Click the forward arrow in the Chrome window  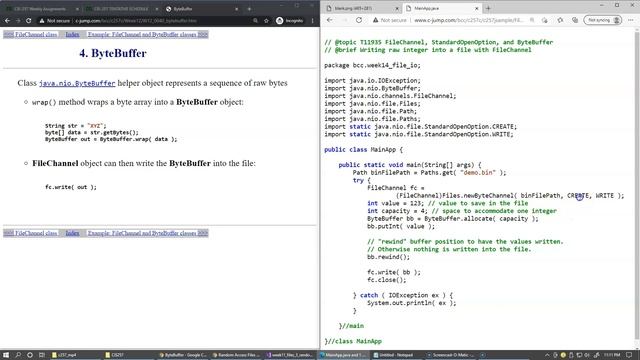(x=18, y=20)
